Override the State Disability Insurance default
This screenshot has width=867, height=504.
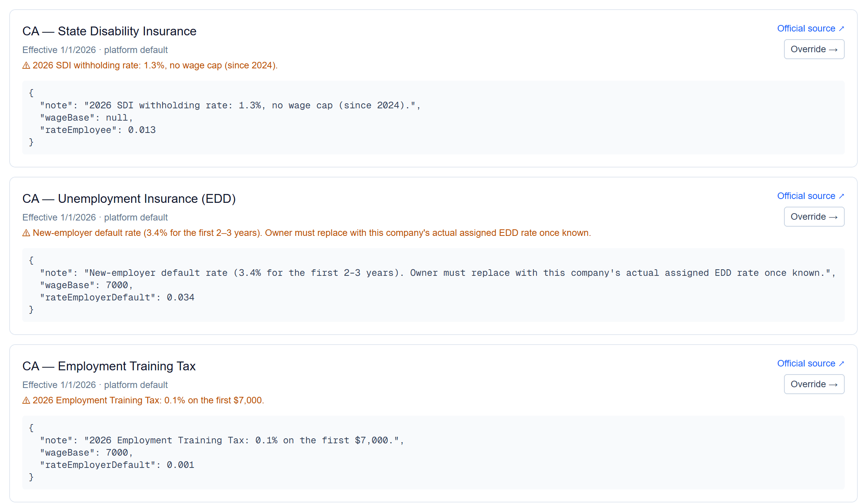pos(814,49)
